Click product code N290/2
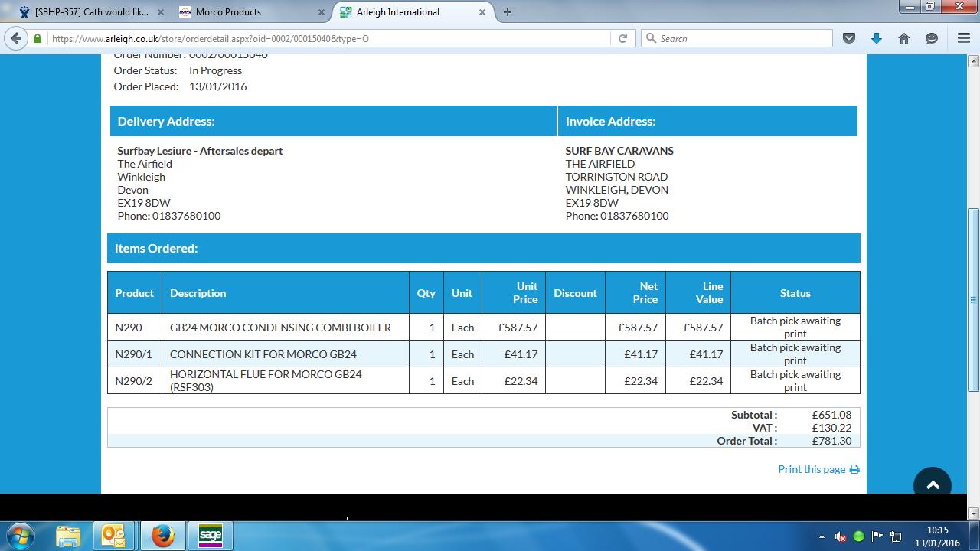980x551 pixels. pyautogui.click(x=134, y=381)
